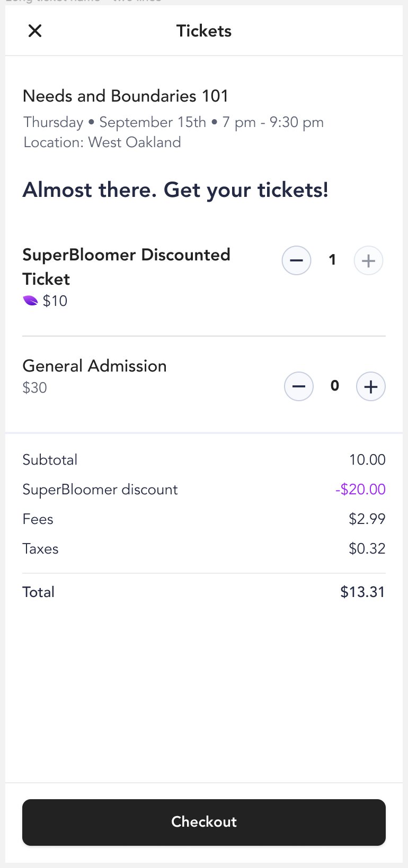Click the Taxes amount $0.32
Viewport: 408px width, 868px height.
(x=367, y=548)
